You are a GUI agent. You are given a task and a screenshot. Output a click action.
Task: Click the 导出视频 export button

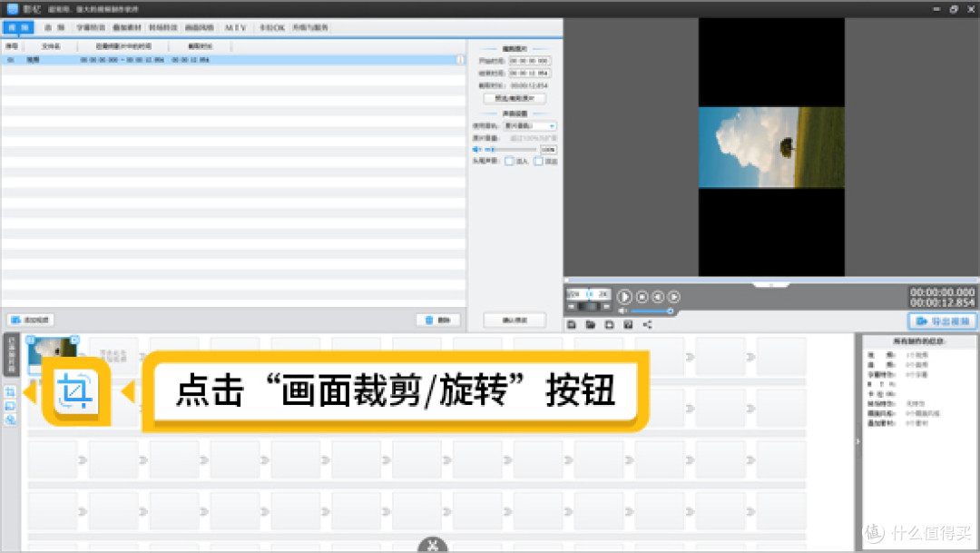click(x=943, y=321)
